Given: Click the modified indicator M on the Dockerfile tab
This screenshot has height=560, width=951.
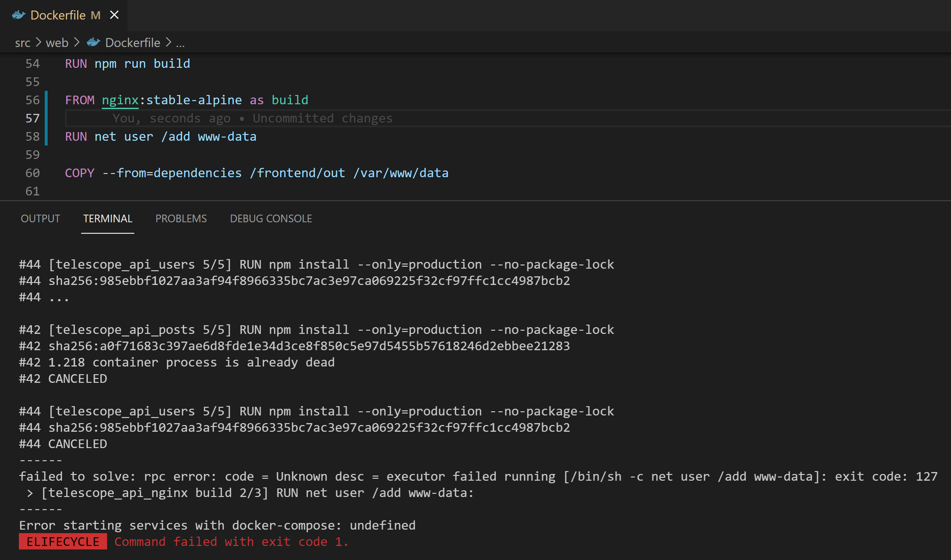Looking at the screenshot, I should [95, 15].
